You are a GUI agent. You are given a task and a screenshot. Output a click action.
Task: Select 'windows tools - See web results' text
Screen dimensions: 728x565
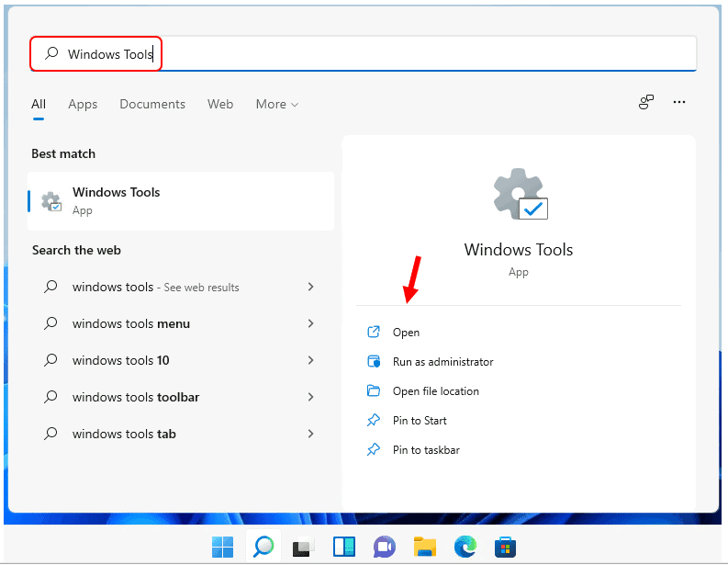155,288
